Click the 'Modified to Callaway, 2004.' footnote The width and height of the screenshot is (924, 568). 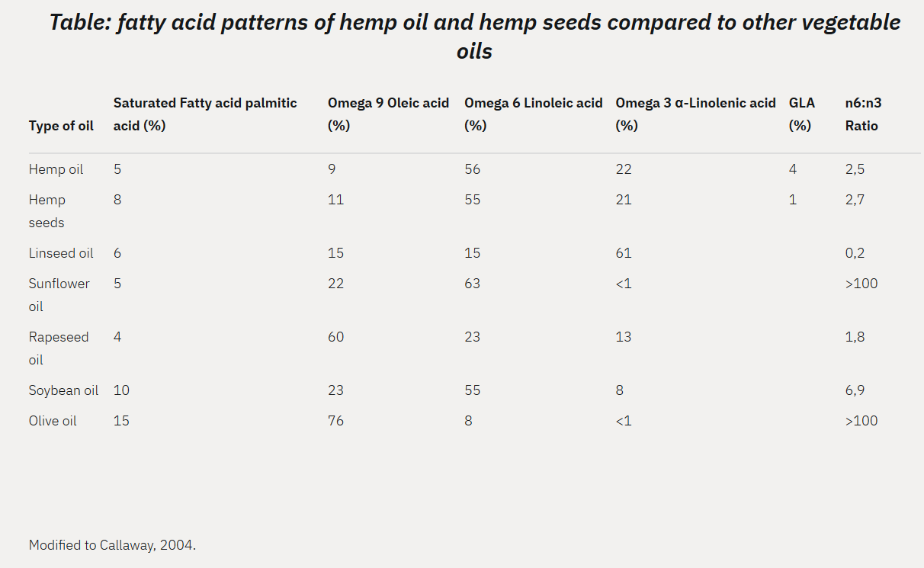112,545
